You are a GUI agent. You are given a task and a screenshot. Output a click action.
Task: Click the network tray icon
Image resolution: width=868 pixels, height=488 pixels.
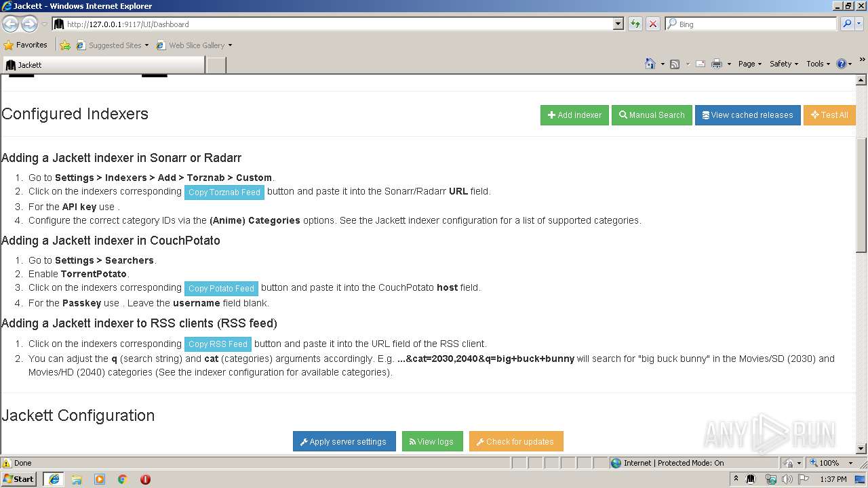770,479
